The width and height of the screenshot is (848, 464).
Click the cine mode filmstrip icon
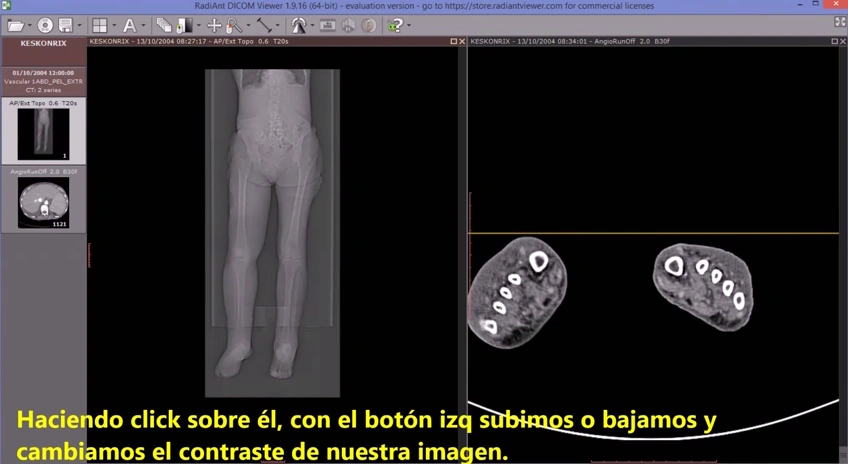point(328,25)
